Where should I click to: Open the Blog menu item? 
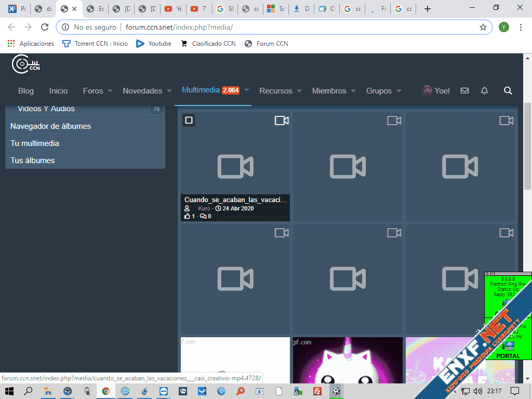tap(26, 91)
